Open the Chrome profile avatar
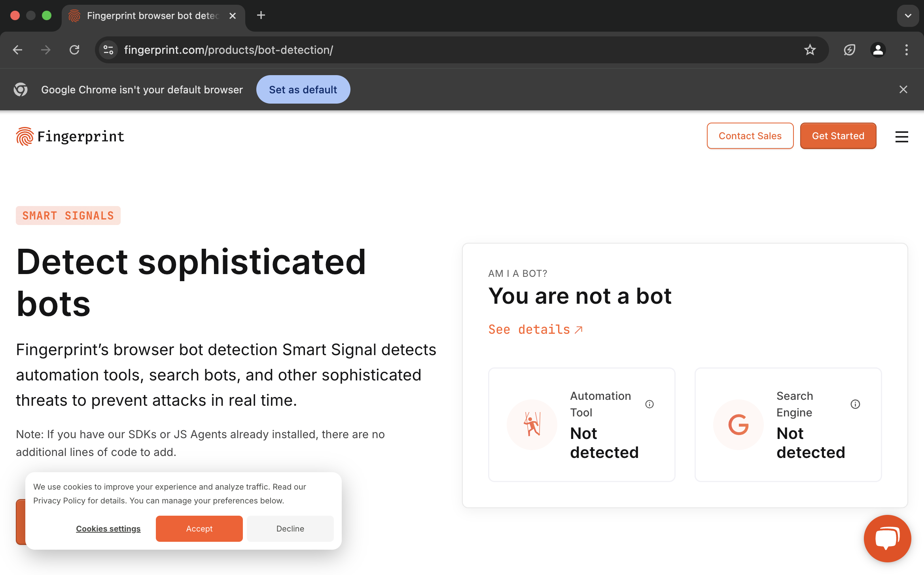Image resolution: width=924 pixels, height=575 pixels. point(878,50)
